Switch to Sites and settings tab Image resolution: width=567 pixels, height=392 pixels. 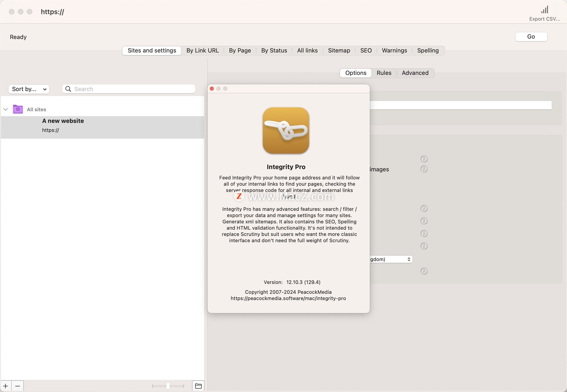pos(152,51)
